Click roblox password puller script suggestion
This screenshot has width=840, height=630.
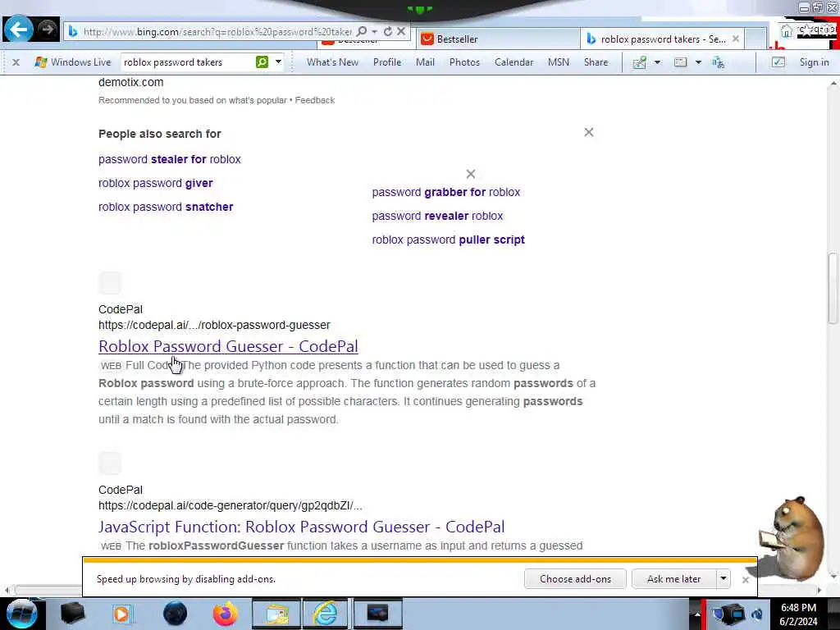point(449,240)
